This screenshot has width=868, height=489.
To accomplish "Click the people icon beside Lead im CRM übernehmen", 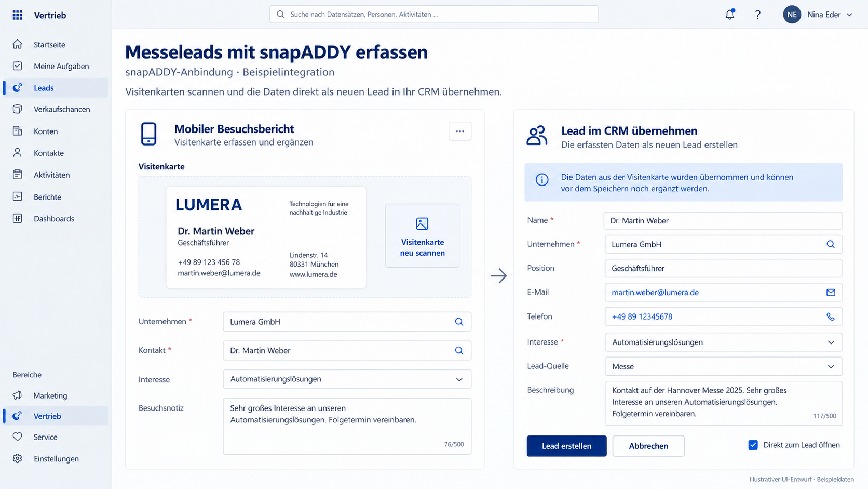I will click(537, 135).
